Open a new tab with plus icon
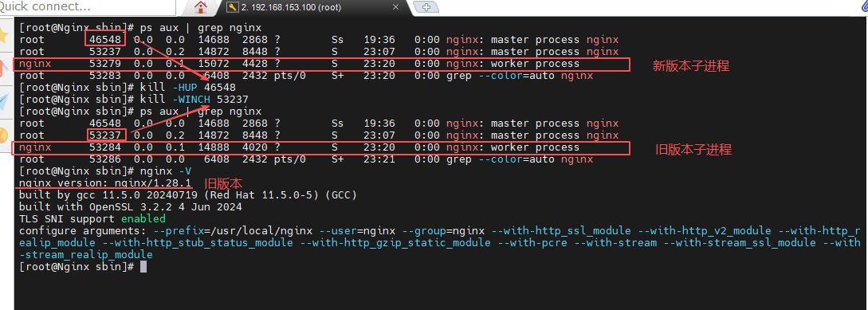Image resolution: width=868 pixels, height=310 pixels. point(426,7)
